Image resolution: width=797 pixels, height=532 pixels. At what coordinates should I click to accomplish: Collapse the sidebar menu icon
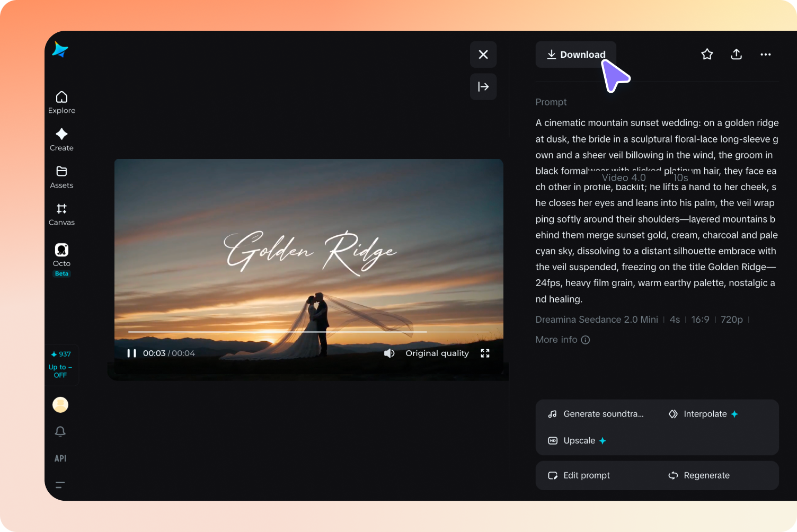click(x=60, y=485)
